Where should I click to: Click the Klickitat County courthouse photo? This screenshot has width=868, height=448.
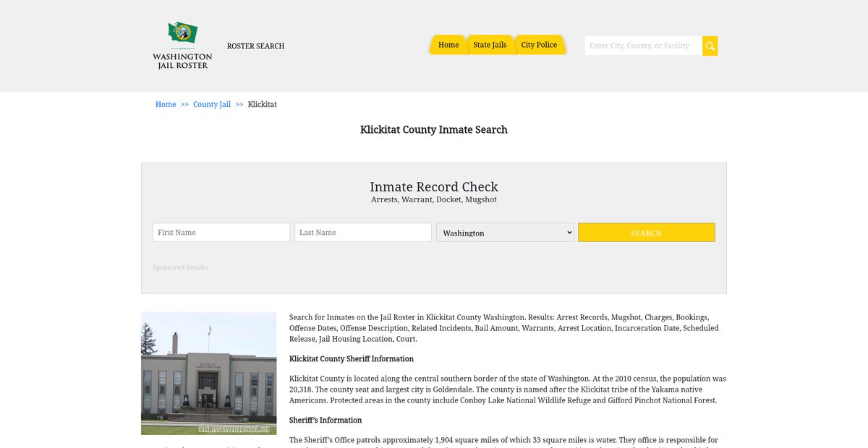pyautogui.click(x=209, y=374)
